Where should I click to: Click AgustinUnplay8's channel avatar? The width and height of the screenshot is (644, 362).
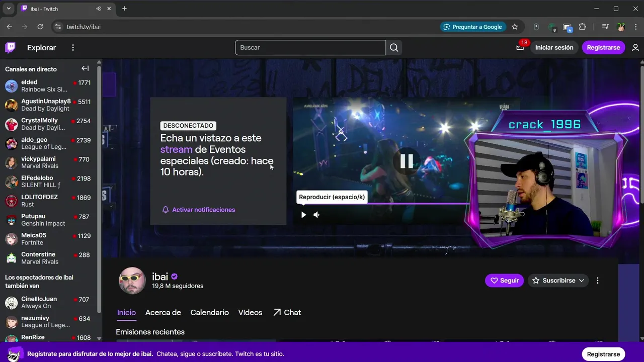(11, 105)
